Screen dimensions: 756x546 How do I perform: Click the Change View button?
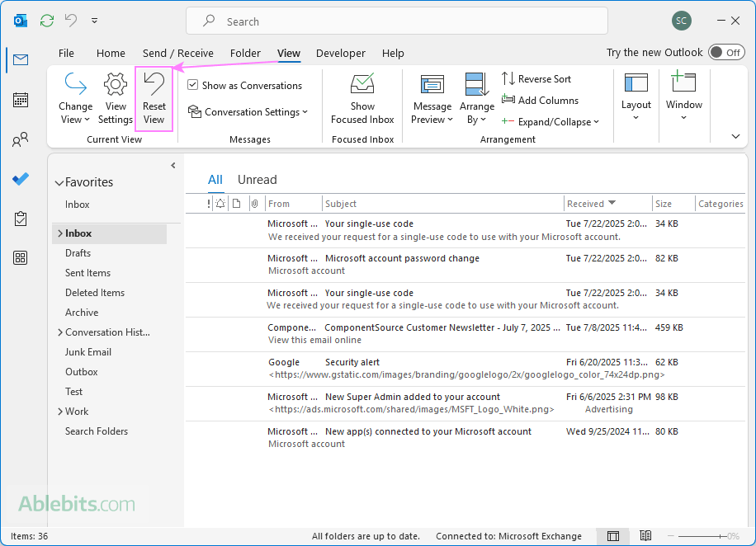(x=76, y=99)
